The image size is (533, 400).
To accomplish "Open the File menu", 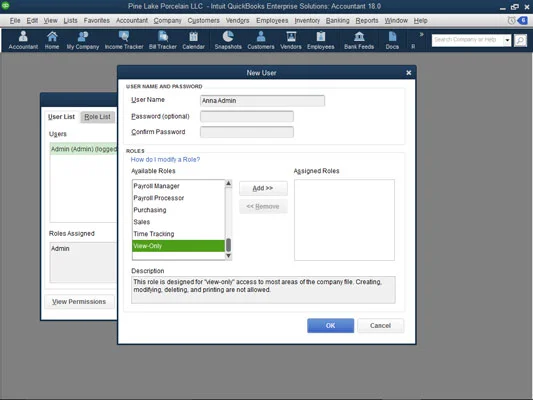I will click(15, 21).
